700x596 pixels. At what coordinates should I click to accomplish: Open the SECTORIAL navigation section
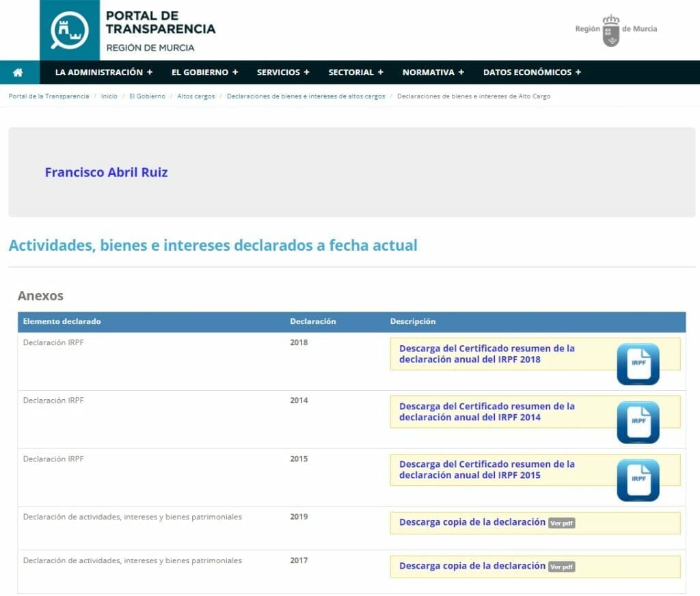point(356,72)
